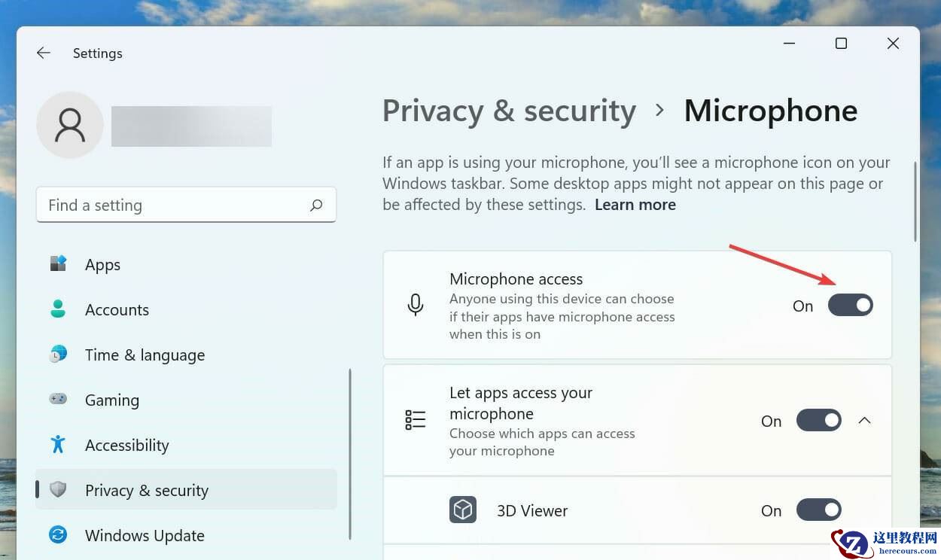Click the search magnifier in Find a setting

click(316, 205)
